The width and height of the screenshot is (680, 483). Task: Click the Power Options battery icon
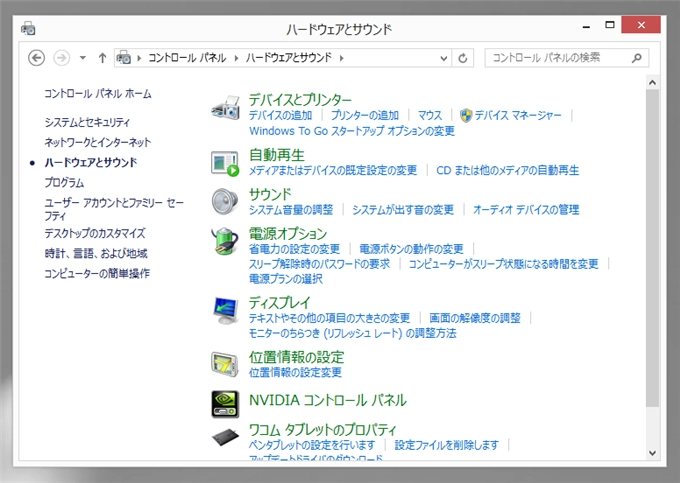click(x=225, y=241)
